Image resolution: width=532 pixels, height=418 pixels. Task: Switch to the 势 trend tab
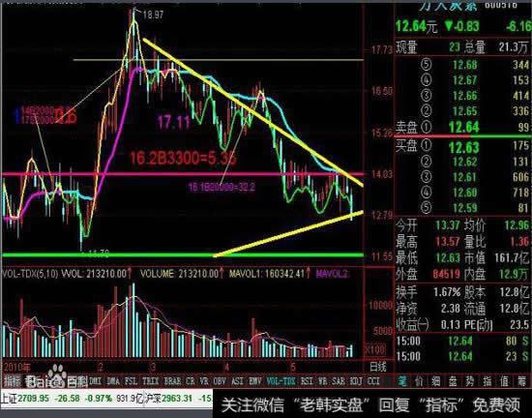click(x=470, y=381)
